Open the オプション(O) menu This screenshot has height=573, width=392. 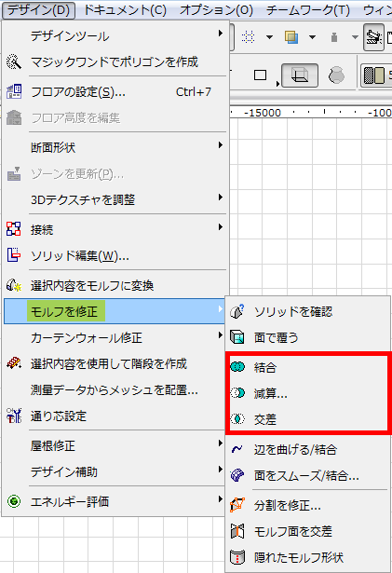216,10
